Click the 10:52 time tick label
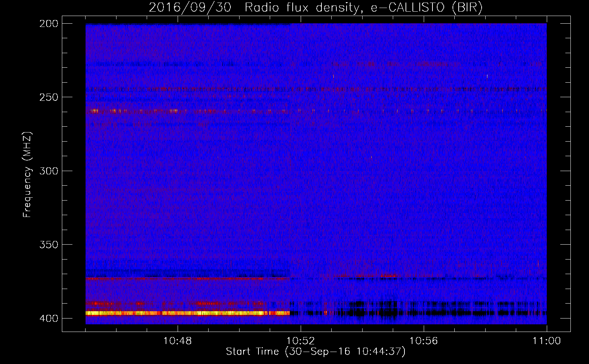 pos(301,341)
